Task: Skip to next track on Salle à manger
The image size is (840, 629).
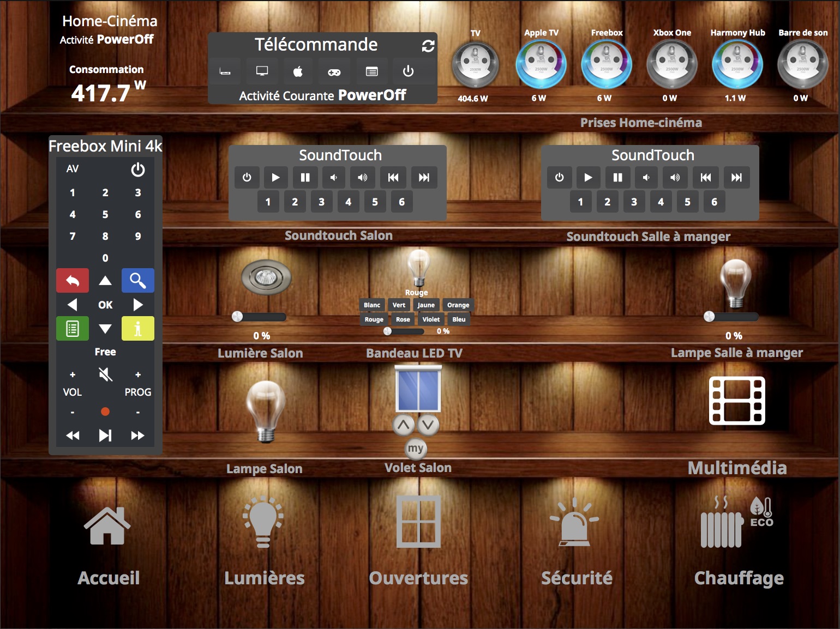Action: (x=736, y=177)
